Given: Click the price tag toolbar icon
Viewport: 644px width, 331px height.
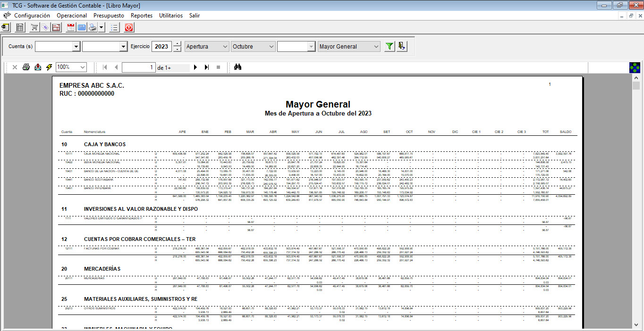Looking at the screenshot, I should [x=45, y=27].
